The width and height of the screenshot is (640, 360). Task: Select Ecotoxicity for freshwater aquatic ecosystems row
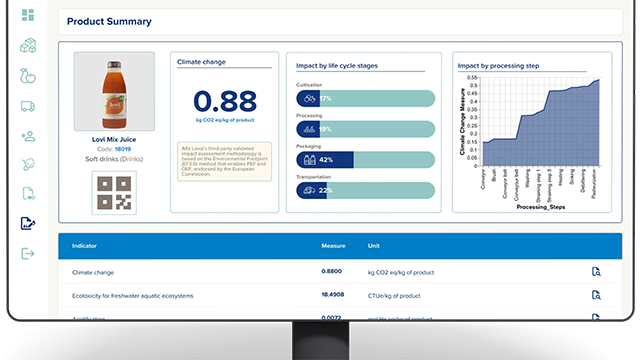point(340,295)
